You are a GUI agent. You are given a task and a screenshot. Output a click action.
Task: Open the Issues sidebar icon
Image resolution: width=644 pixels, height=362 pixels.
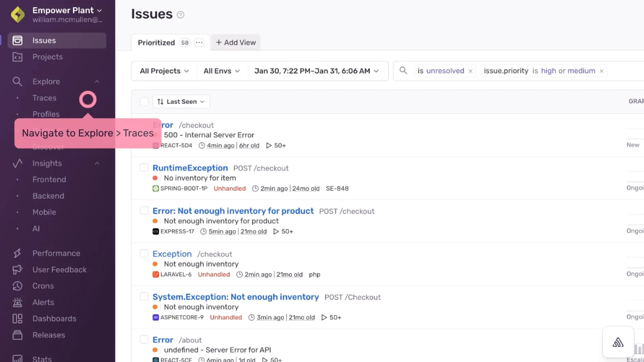tap(17, 41)
